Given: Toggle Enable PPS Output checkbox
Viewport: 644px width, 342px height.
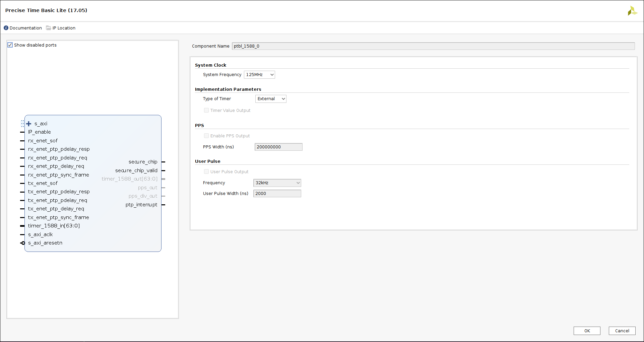Looking at the screenshot, I should click(x=206, y=136).
